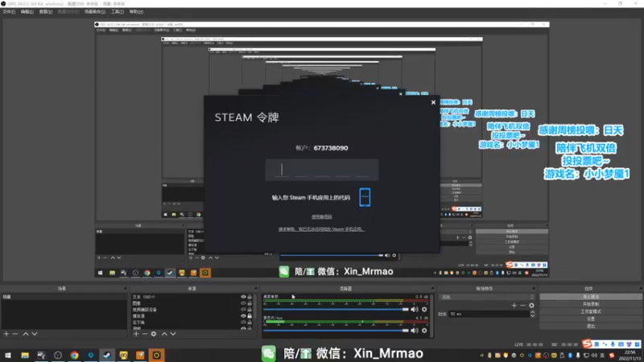Click the Sogou input method S icon
Screen dimensions: 644x362
[588, 344]
